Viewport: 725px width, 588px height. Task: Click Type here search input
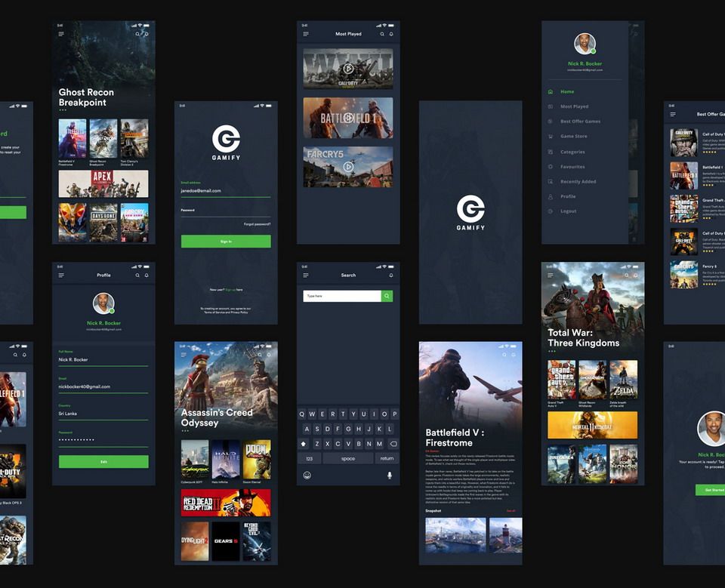[x=341, y=296]
